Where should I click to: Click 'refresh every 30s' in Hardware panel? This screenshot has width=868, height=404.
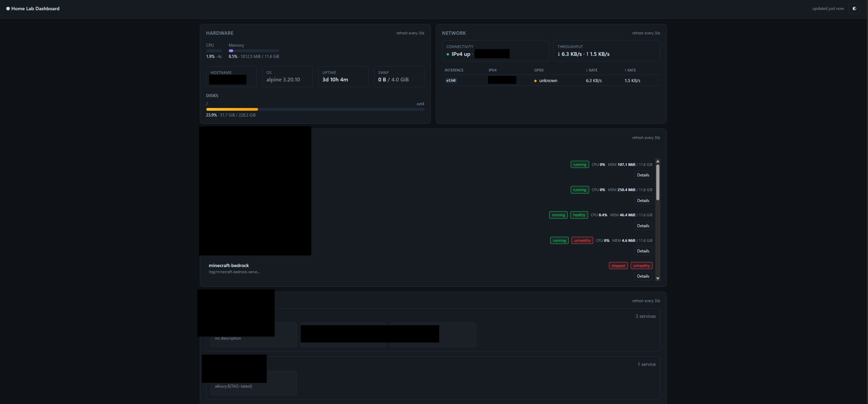410,33
